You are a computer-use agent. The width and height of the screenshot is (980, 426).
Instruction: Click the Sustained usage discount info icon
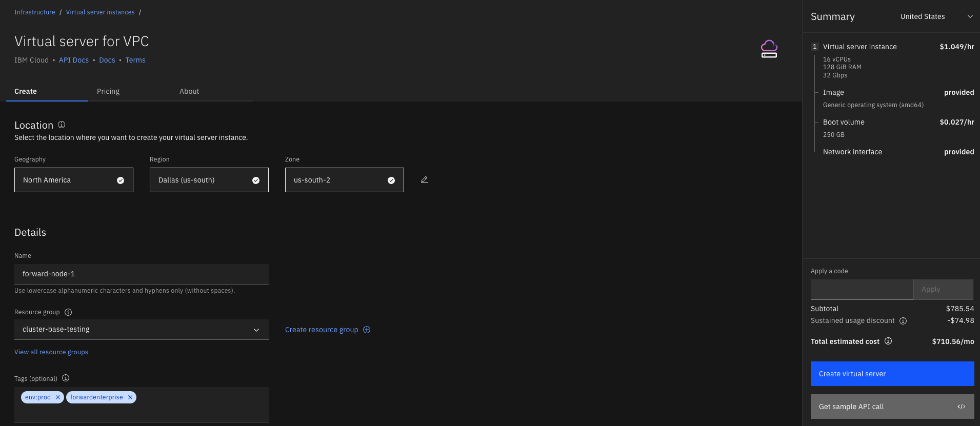click(903, 321)
